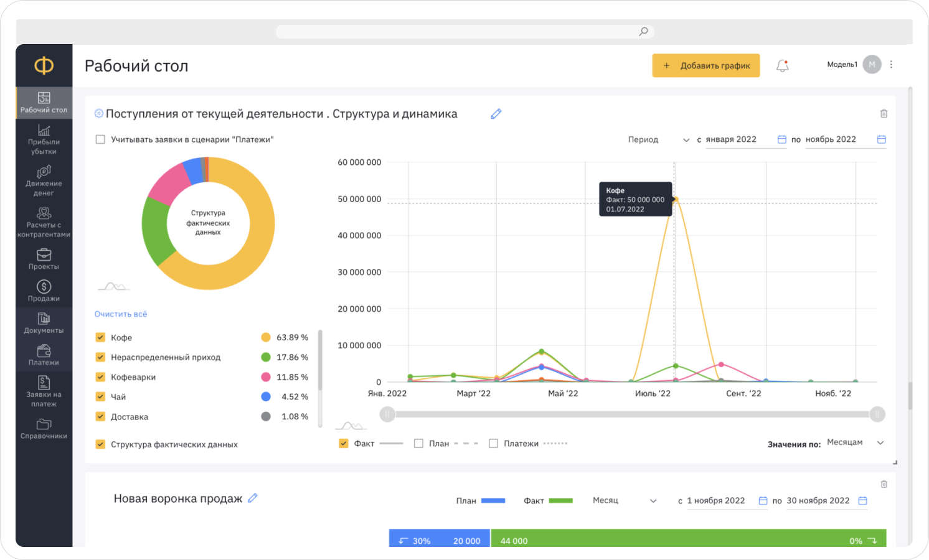Viewport: 929px width, 560px height.
Task: Click the chart-type icon under the donut
Action: 114,286
